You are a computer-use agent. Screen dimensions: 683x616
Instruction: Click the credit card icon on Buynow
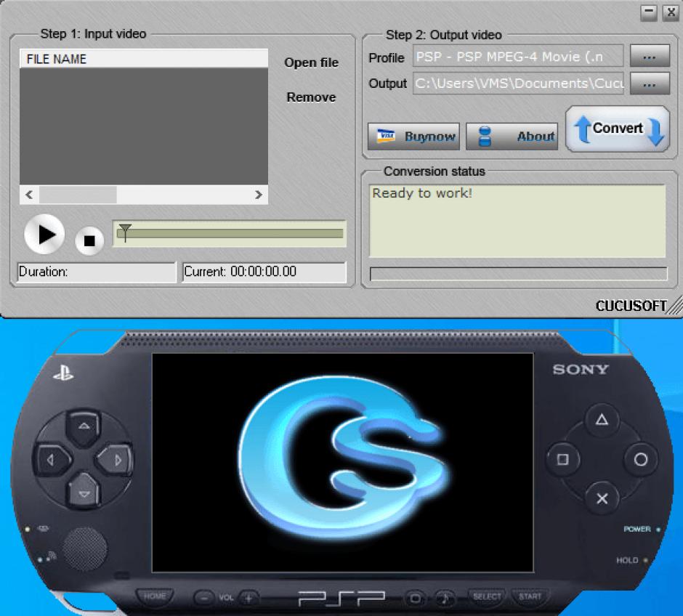386,137
